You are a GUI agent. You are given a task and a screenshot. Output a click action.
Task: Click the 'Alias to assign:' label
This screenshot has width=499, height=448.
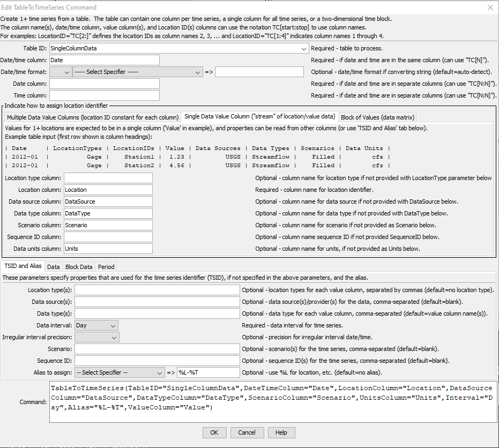[x=53, y=372]
